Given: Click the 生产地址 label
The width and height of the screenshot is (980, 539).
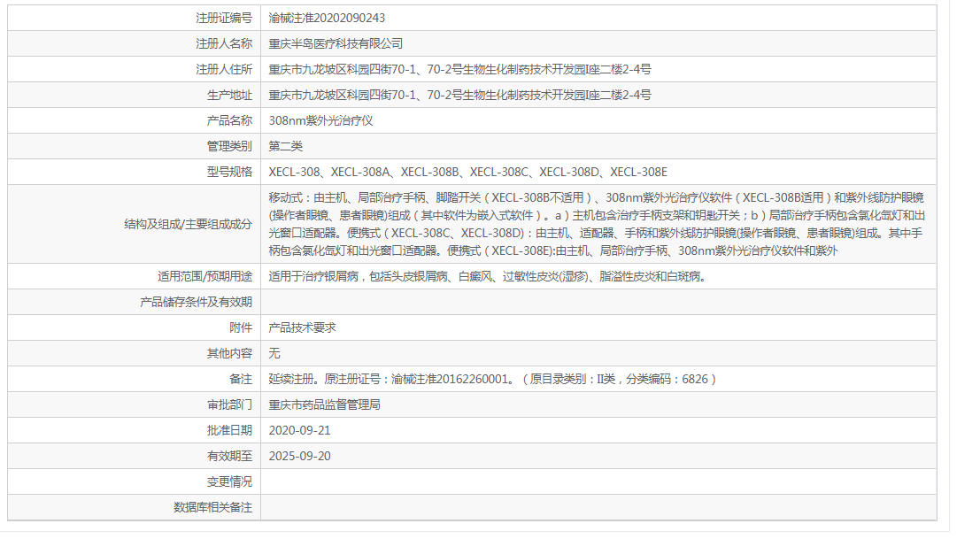Looking at the screenshot, I should (229, 95).
